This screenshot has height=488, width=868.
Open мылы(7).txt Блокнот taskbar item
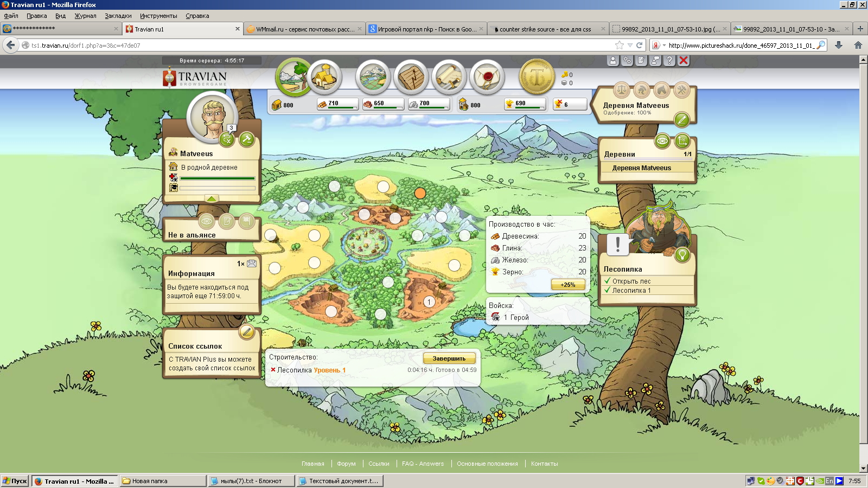pos(251,481)
